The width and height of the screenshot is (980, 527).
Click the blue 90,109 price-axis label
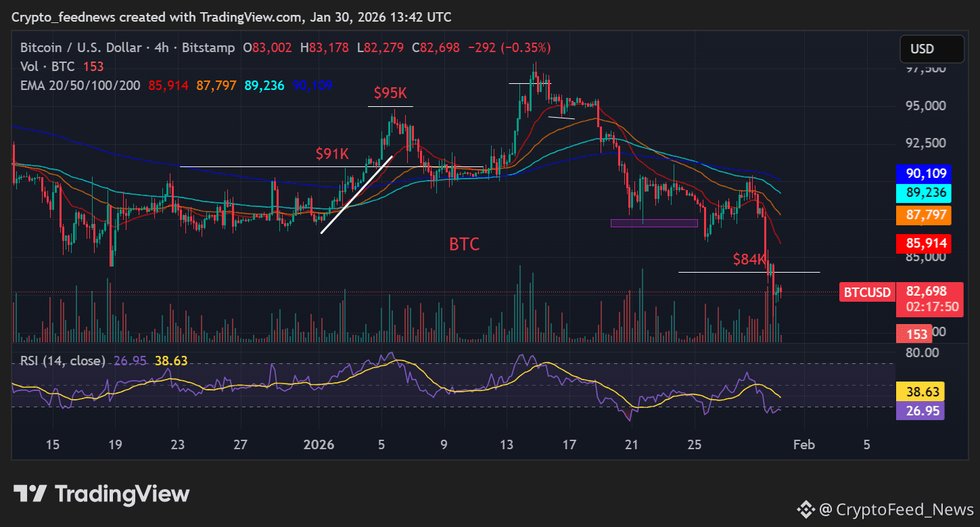(925, 174)
